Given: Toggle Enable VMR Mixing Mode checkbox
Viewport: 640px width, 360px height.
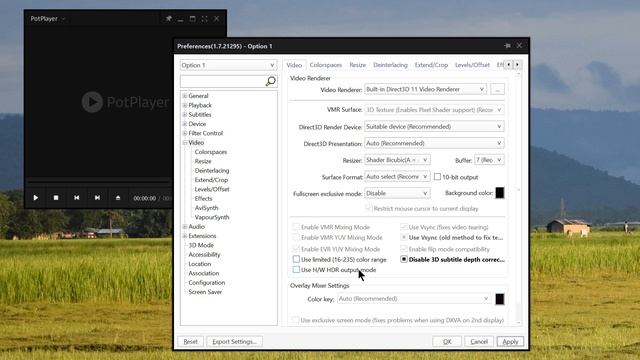Looking at the screenshot, I should 296,227.
